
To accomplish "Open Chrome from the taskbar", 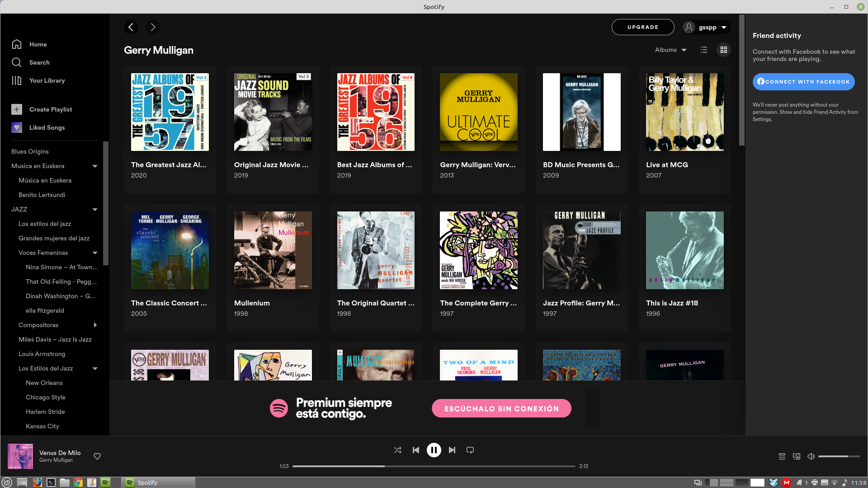I will [x=78, y=483].
